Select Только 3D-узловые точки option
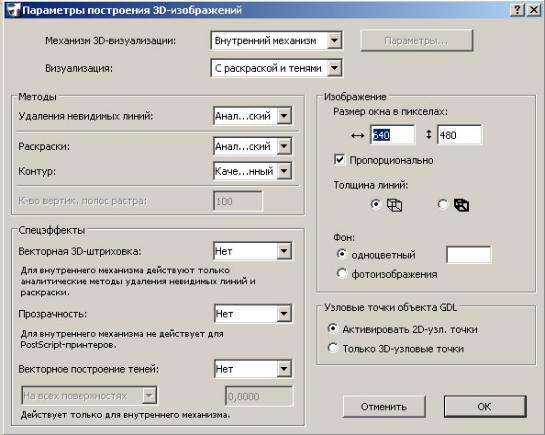 point(333,348)
